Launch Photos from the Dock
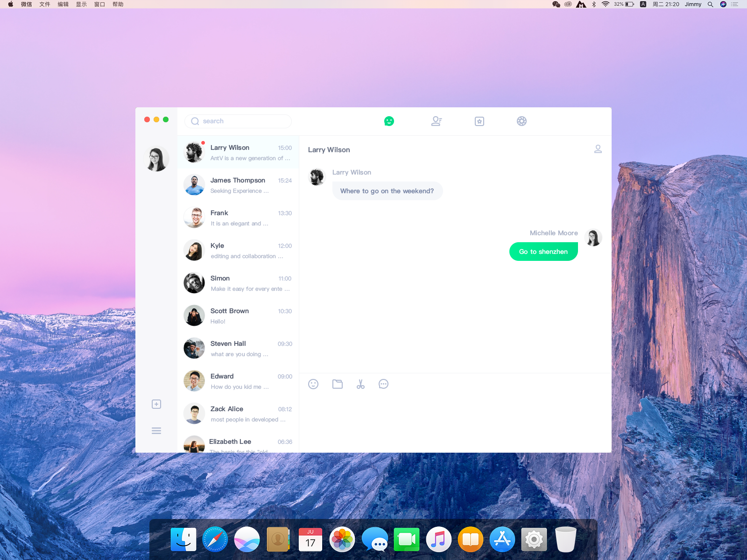This screenshot has height=560, width=747. 342,539
